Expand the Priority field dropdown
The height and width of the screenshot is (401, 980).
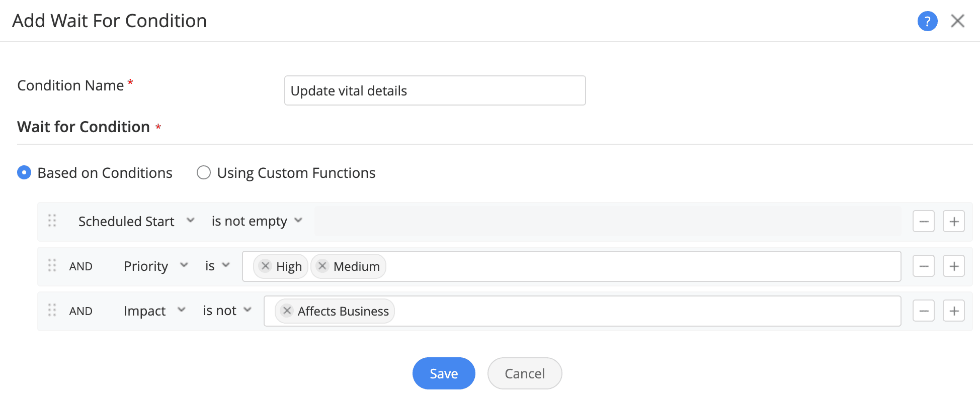pyautogui.click(x=155, y=266)
